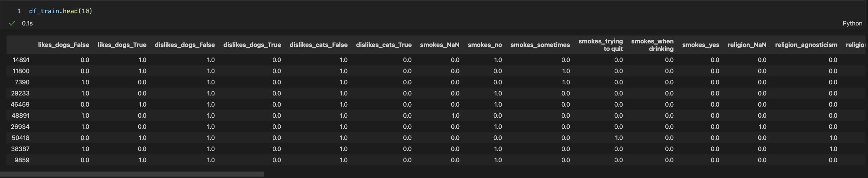Click the smokes_when drinking column header
This screenshot has width=868, height=178.
point(652,45)
